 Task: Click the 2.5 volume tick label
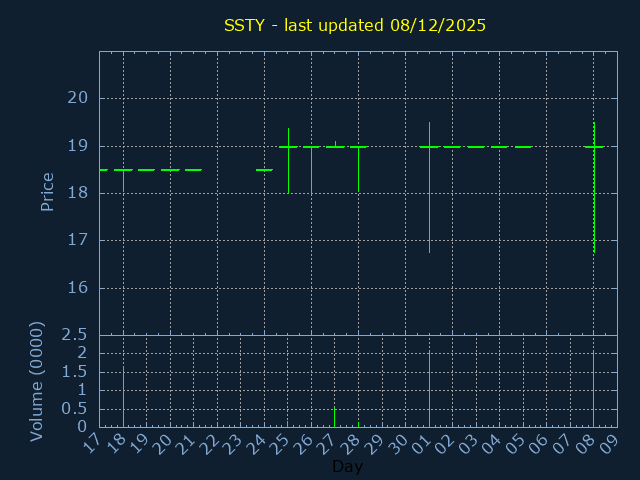point(74,334)
